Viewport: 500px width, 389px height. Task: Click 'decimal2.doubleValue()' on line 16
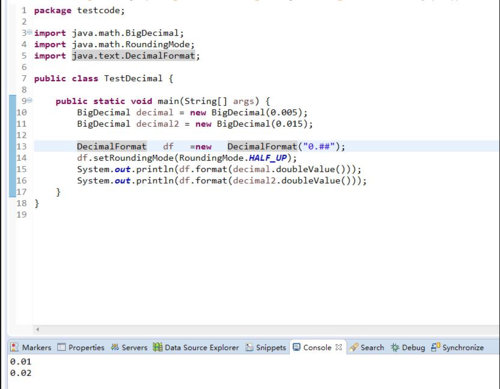(x=291, y=180)
